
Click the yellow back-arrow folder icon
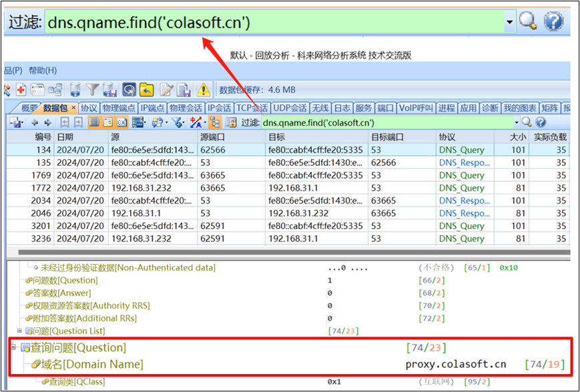pyautogui.click(x=147, y=89)
